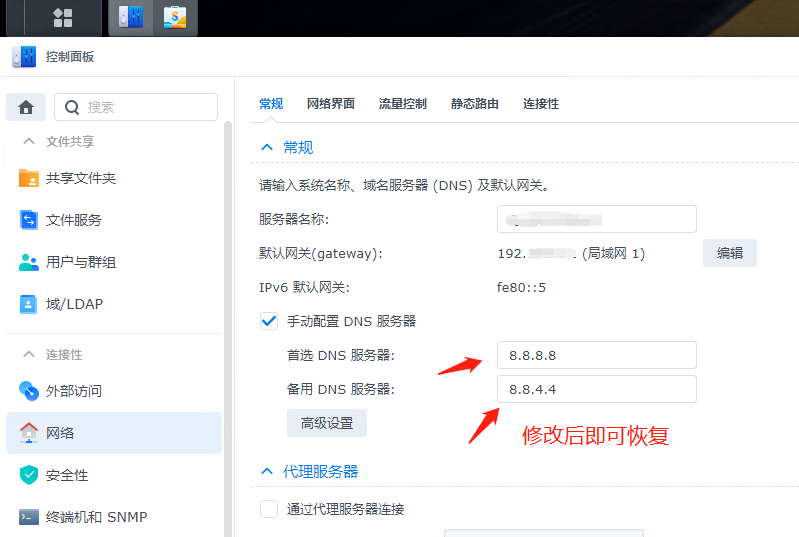Click the Control Panel taskbar icon

130,17
